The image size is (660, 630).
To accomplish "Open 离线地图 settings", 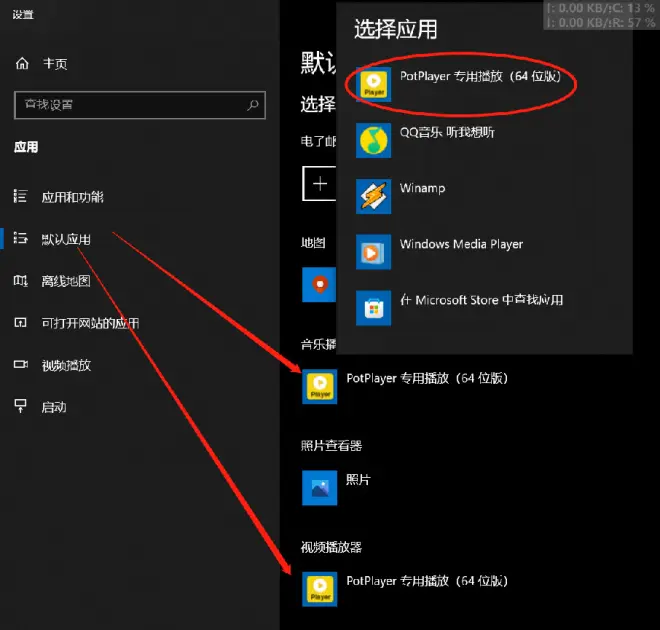I will pyautogui.click(x=66, y=281).
